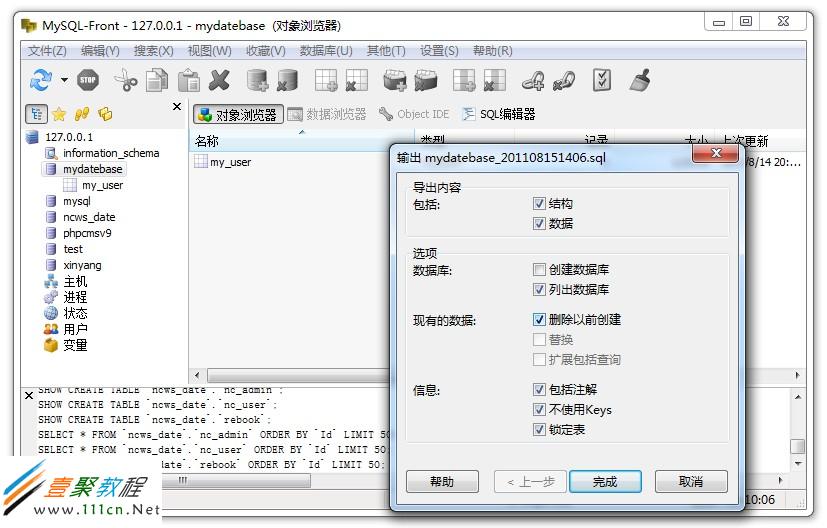Click the checklist clipboard toolbar icon

coord(602,80)
